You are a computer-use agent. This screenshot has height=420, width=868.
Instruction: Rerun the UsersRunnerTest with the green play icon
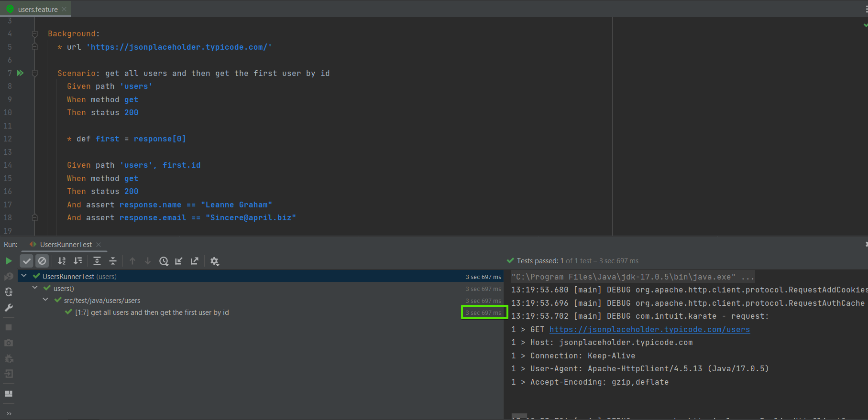point(9,261)
